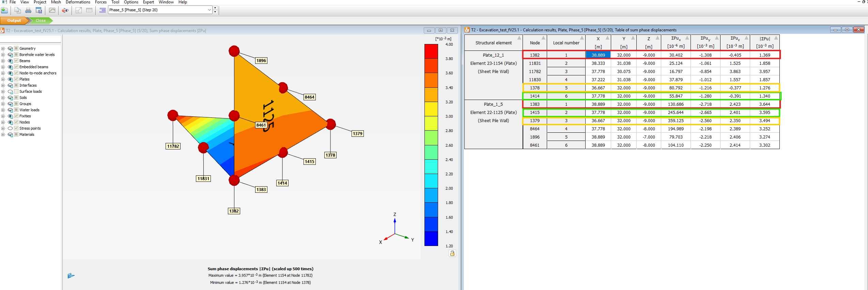Click the save view export icon
Screen dimensions: 868x290
39,10
